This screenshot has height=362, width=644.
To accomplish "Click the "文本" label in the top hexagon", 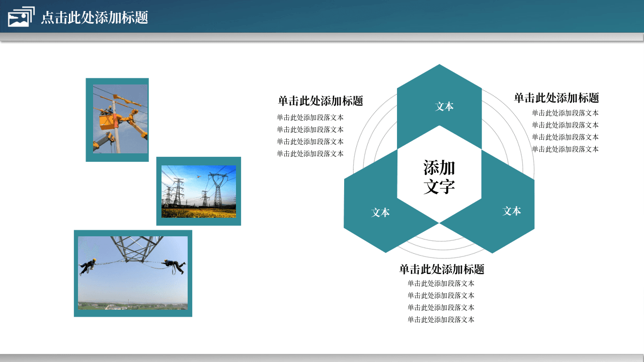I will tap(445, 107).
